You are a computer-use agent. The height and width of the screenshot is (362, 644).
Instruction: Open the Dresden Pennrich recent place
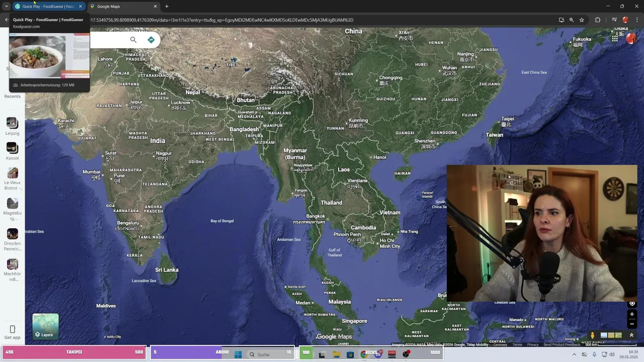pos(13,240)
